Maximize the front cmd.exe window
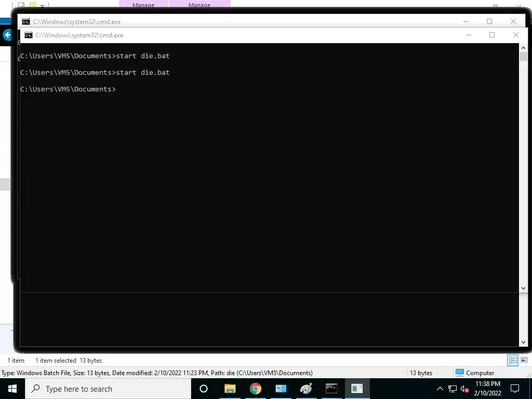 (x=492, y=35)
